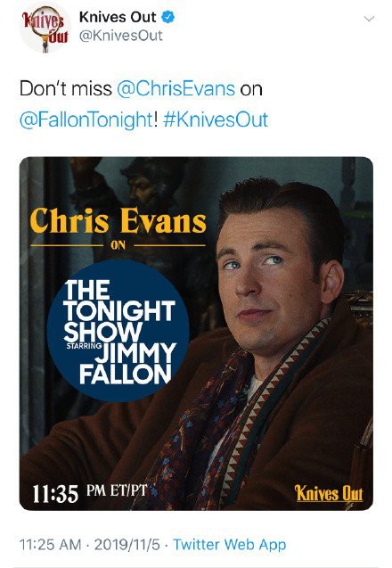The width and height of the screenshot is (392, 568).
Task: Open the 11:25 AM timestamp
Action: 50,545
